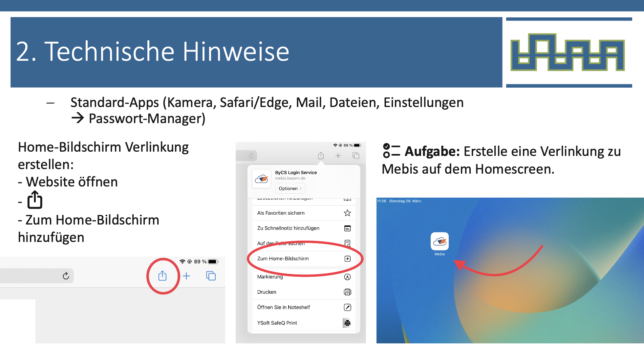Screen dimensions: 644x344
Task: Click the ByCS Login Service site thumbnail
Action: coord(262,179)
